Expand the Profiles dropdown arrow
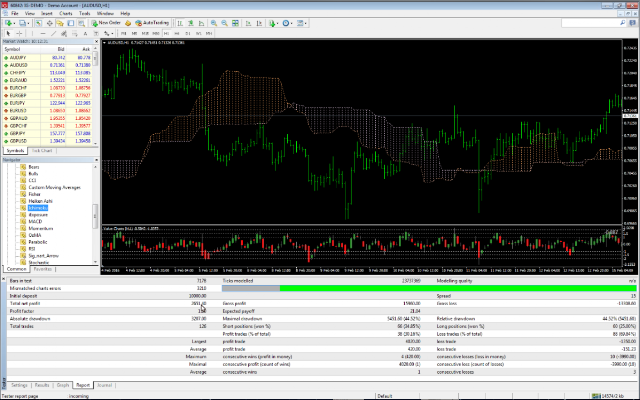 pyautogui.click(x=28, y=24)
